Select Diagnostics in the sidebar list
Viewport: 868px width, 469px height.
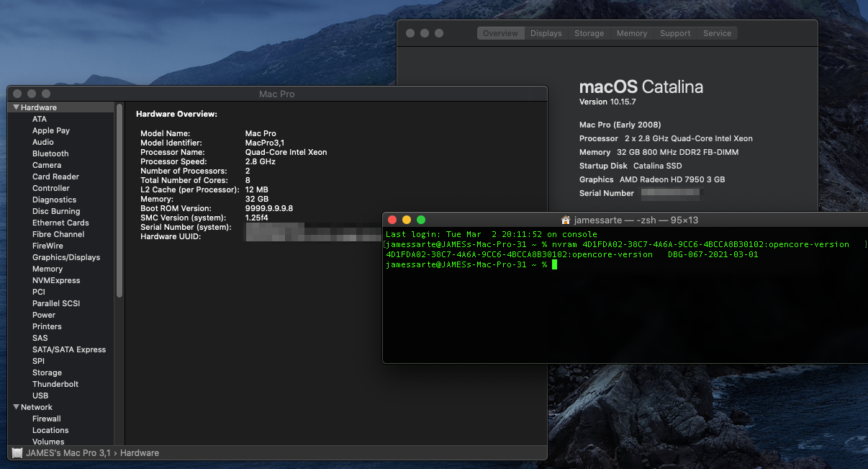tap(54, 200)
